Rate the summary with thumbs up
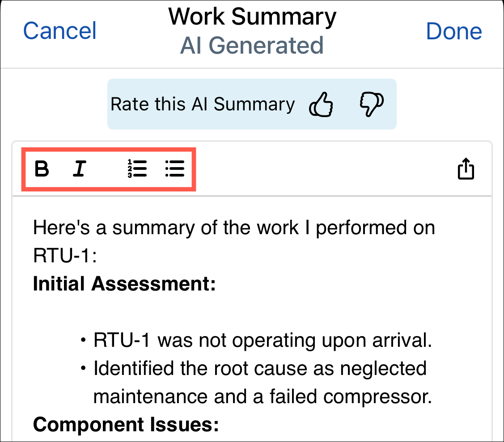 tap(321, 104)
